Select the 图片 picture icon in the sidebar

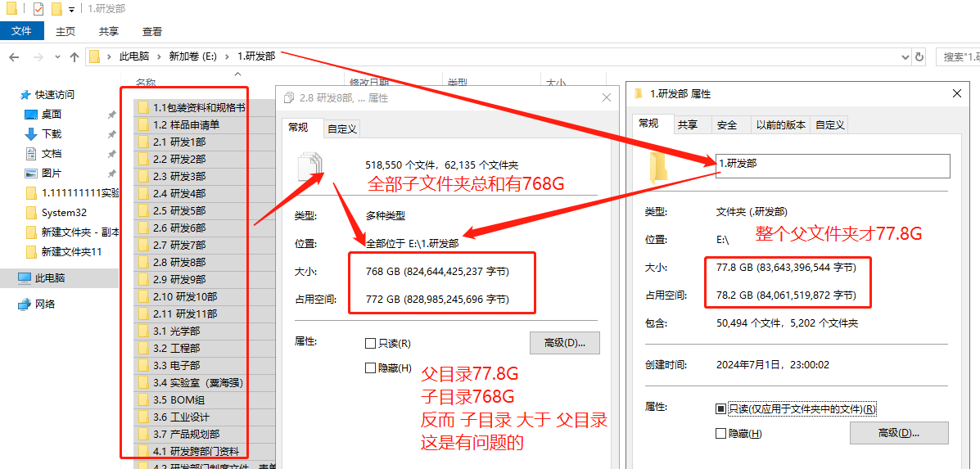(31, 173)
